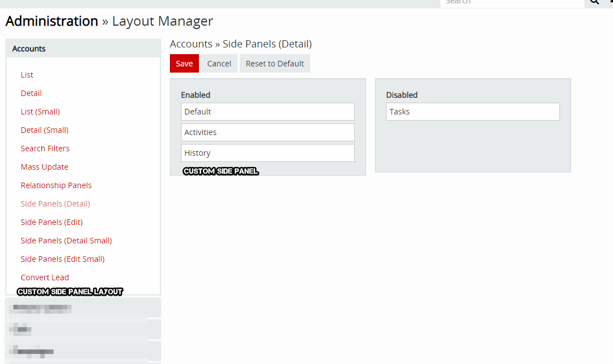Open Side Panels (Edit Small) layout

pyautogui.click(x=63, y=259)
